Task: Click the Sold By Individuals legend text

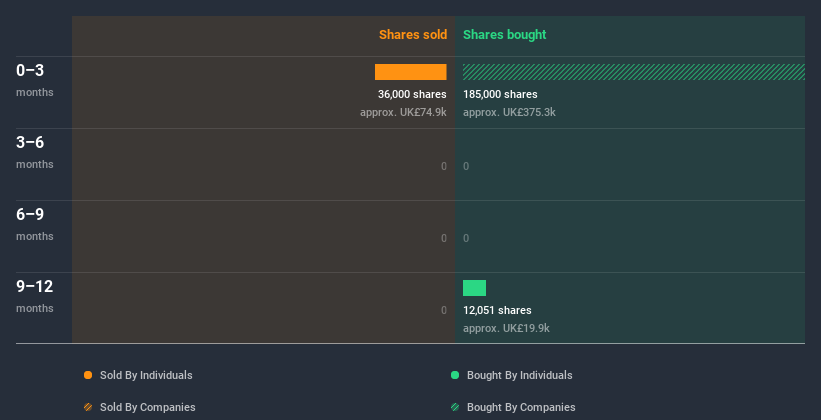Action: (x=146, y=375)
